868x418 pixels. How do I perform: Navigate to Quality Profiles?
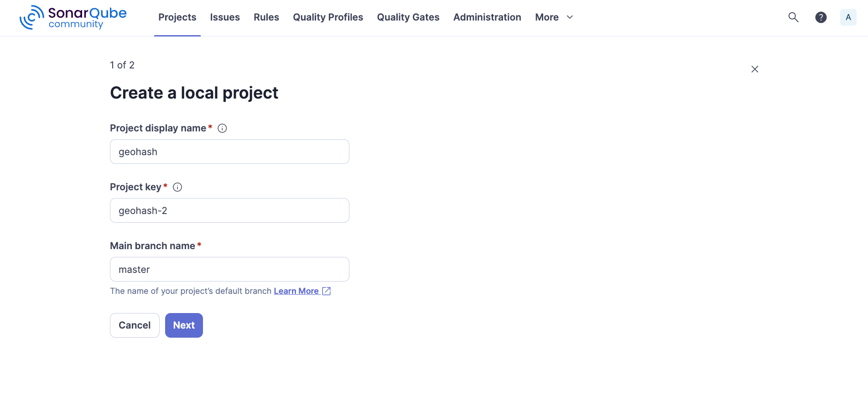pyautogui.click(x=328, y=17)
